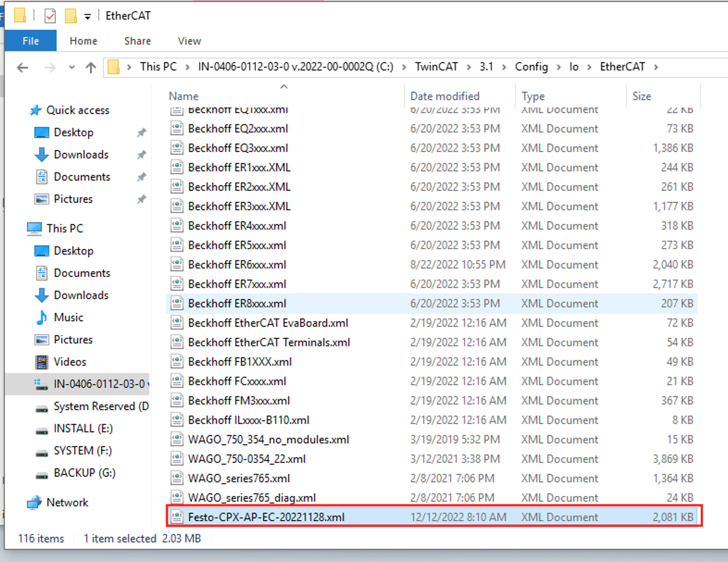Screen dimensions: 728x562
Task: Select the Beckhoff ILxxxx-B110.xml file
Action: coord(432,420)
